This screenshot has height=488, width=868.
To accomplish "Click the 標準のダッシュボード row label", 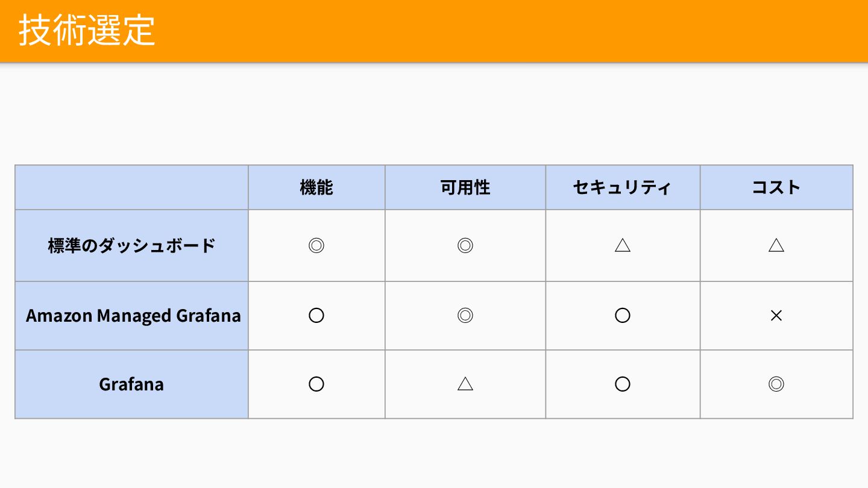I will [x=131, y=246].
